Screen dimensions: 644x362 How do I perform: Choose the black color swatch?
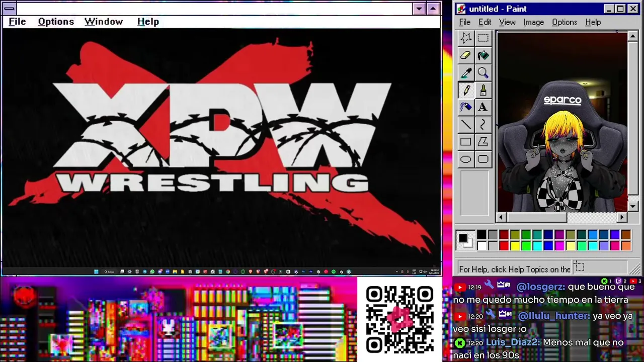click(x=481, y=235)
